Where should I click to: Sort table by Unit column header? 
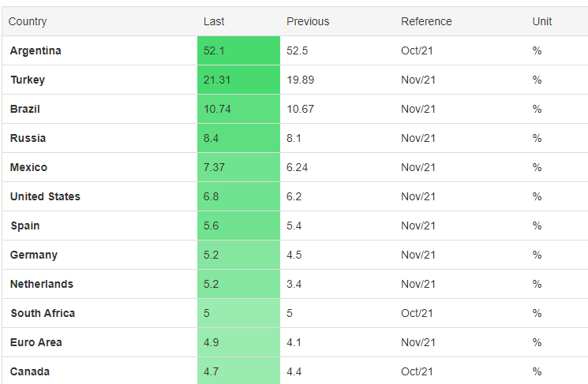[542, 21]
